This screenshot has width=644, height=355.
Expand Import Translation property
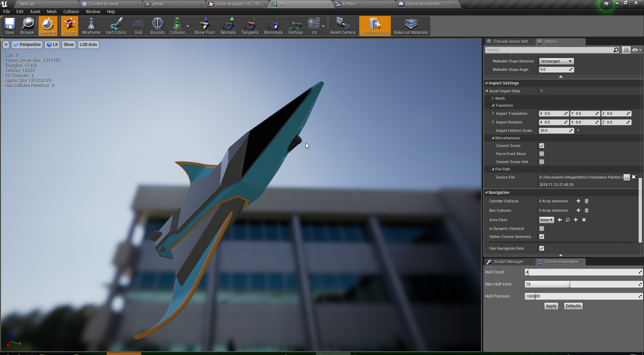[493, 113]
